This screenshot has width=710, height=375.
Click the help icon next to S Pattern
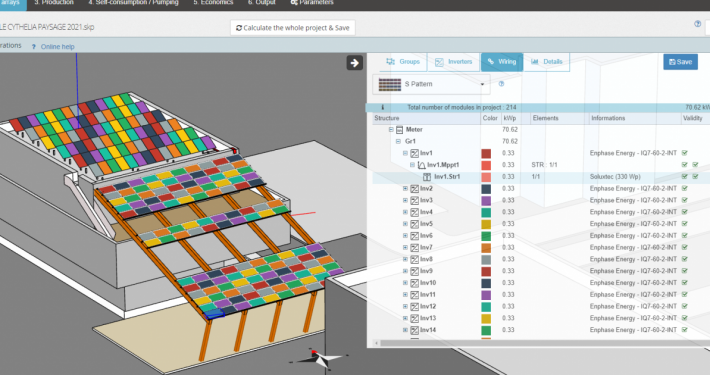(x=501, y=84)
